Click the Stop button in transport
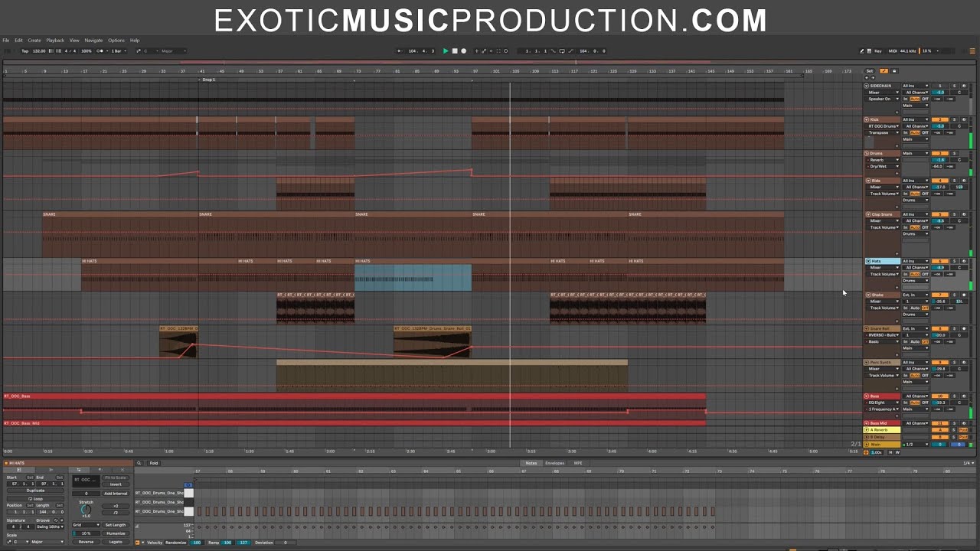Viewport: 980px width, 551px height. [x=455, y=51]
